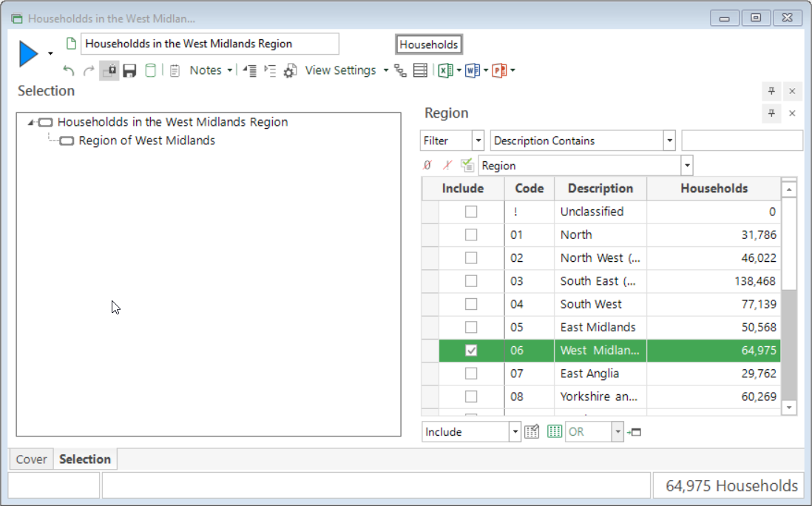The image size is (812, 506).
Task: Export to PowerPoint icon in toolbar
Action: pos(499,70)
